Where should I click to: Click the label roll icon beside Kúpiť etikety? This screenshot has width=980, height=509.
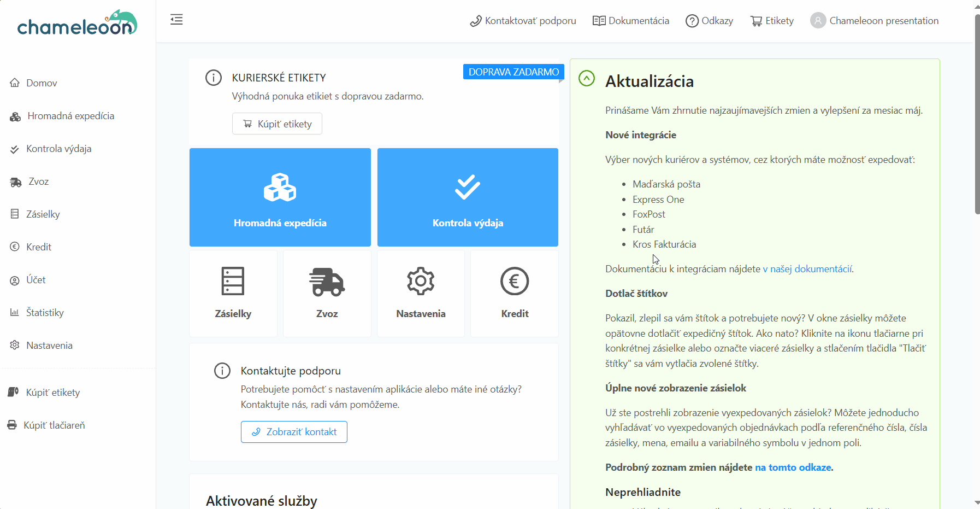pyautogui.click(x=13, y=392)
